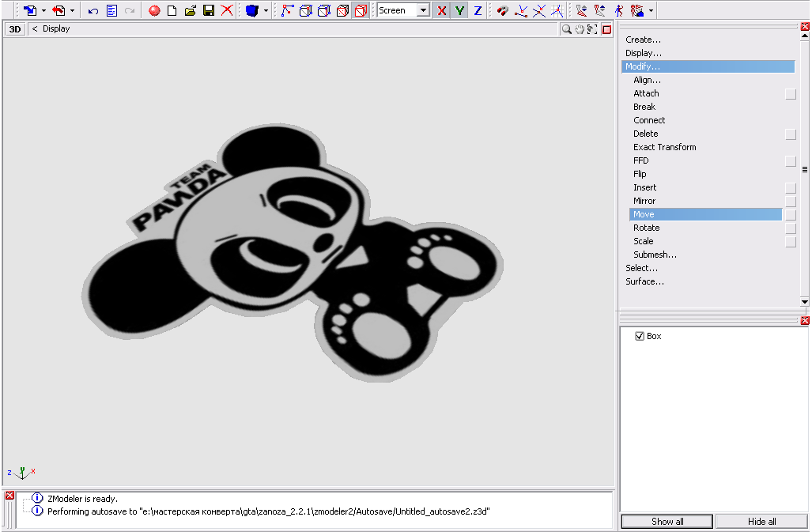The width and height of the screenshot is (812, 532).
Task: Expand the blue cube dropdown arrow
Action: (x=266, y=11)
